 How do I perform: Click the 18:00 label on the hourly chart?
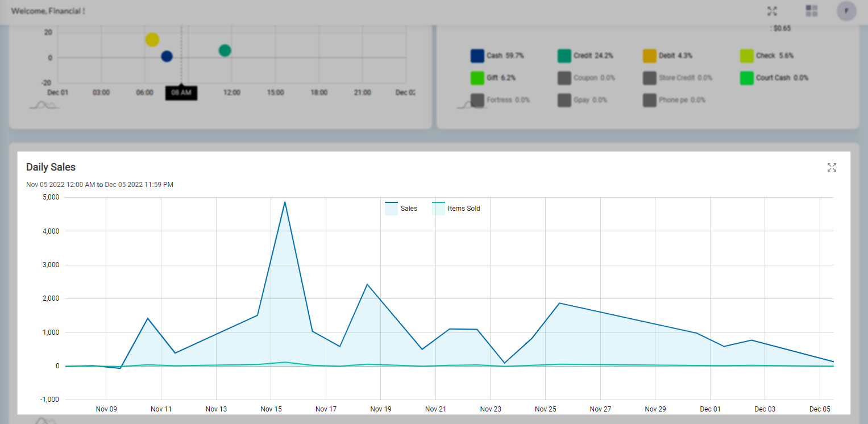click(319, 93)
